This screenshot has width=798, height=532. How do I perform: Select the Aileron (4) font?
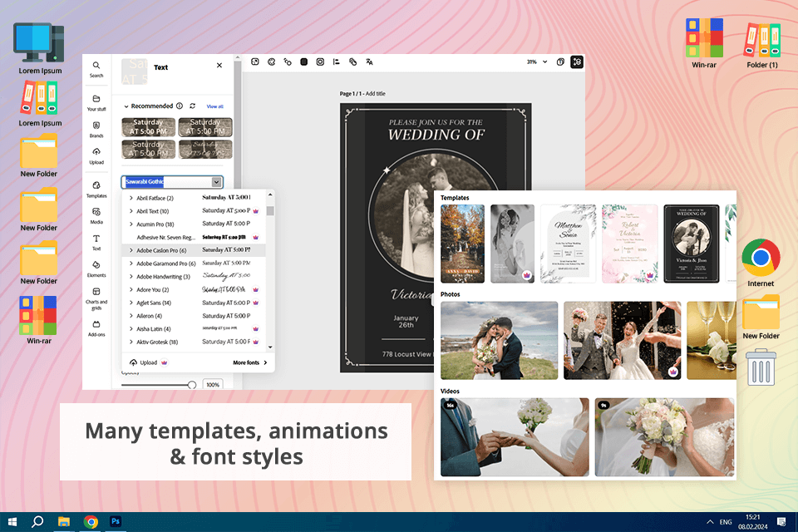194,316
